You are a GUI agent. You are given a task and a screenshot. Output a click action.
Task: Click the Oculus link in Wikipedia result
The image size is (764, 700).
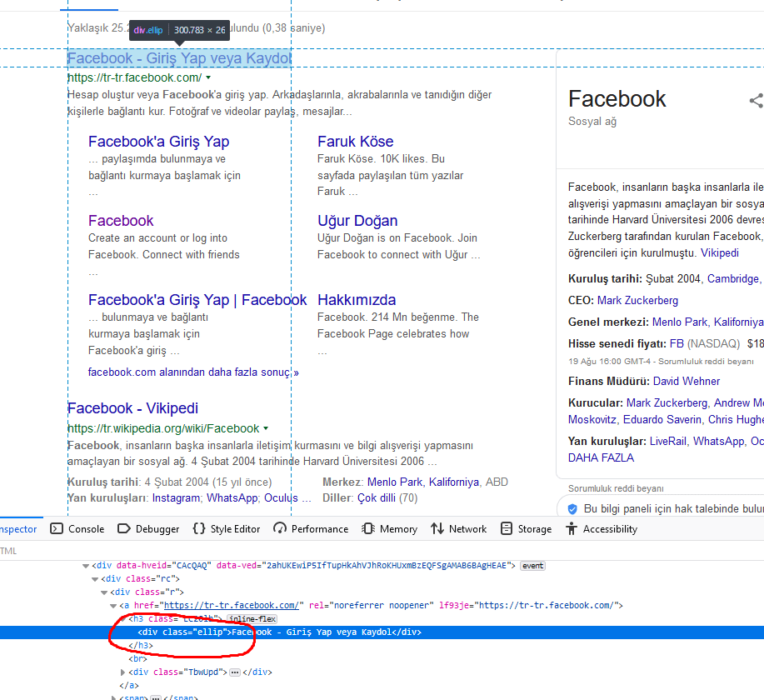pos(281,497)
